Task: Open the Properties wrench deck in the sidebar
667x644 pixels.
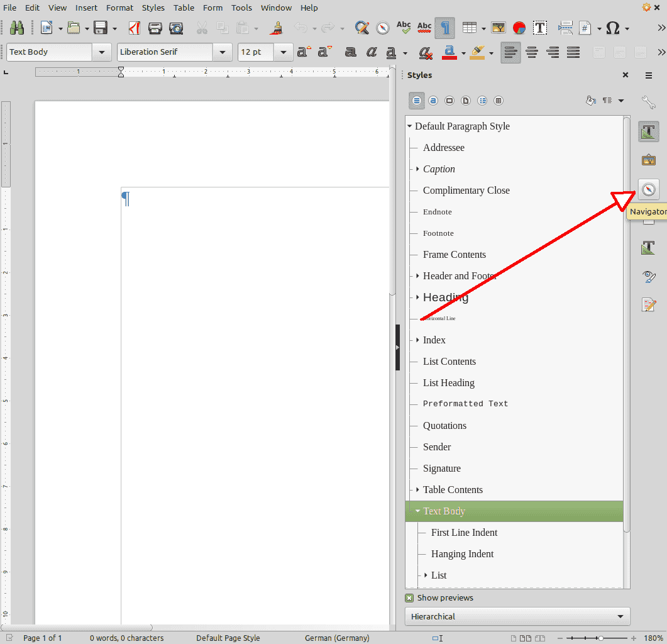Action: [648, 102]
